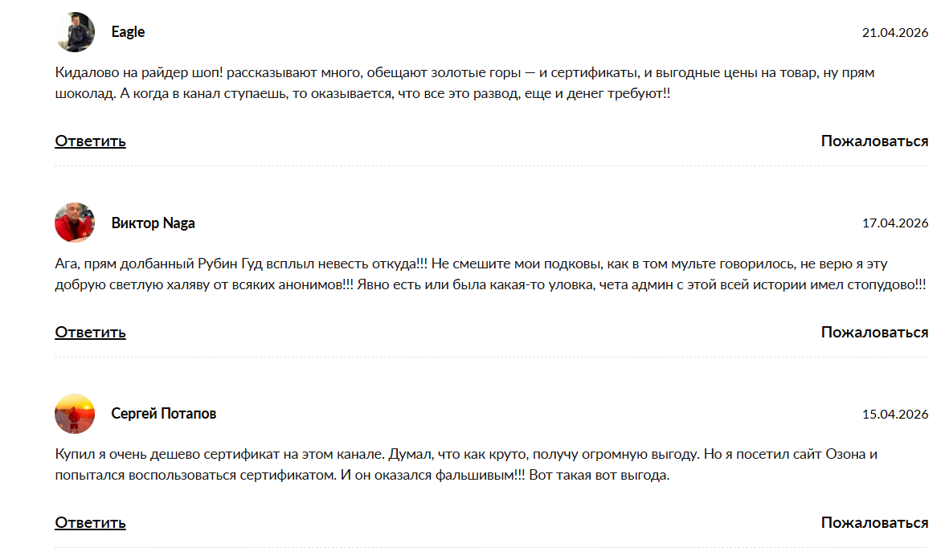This screenshot has height=560, width=941.
Task: Click the 15.04.2026 review date
Action: (x=895, y=415)
